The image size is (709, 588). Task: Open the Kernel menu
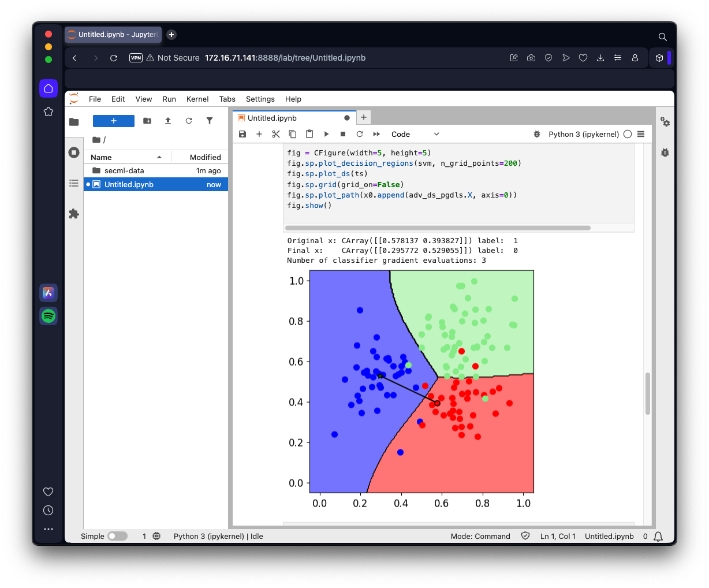[197, 99]
